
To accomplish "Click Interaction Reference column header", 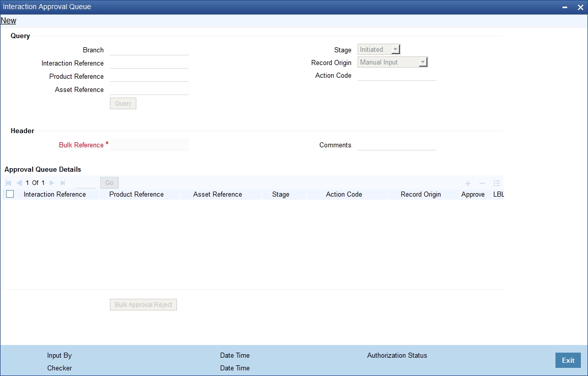I will point(55,195).
